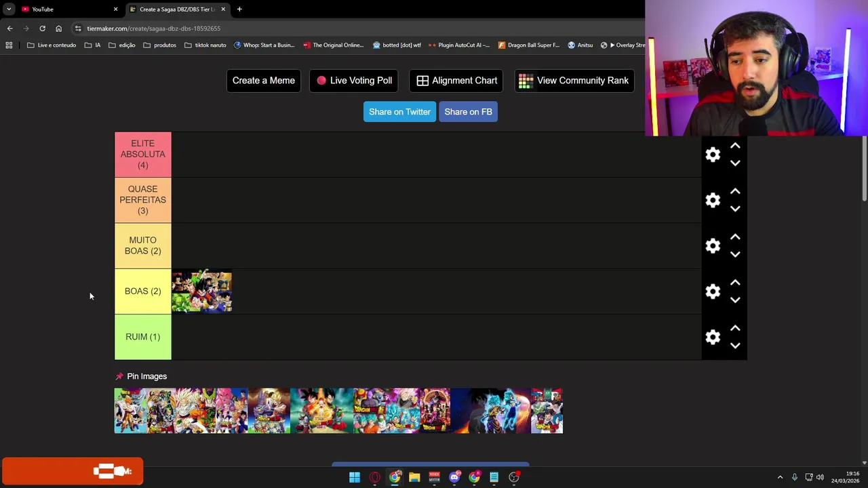Open the Alignment Chart view
The height and width of the screenshot is (488, 868).
click(x=456, y=81)
